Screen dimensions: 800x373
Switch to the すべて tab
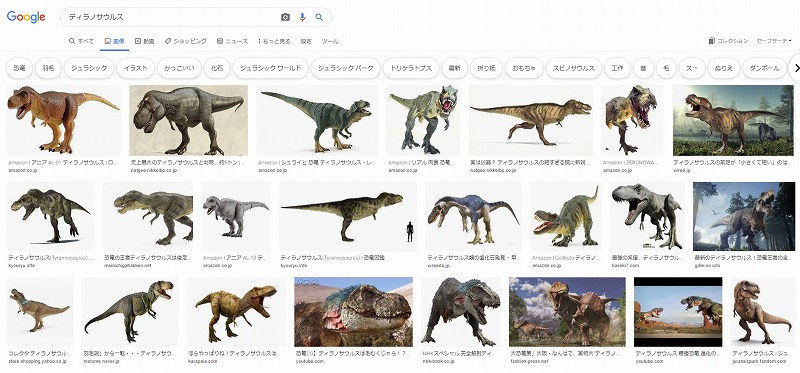[x=81, y=41]
